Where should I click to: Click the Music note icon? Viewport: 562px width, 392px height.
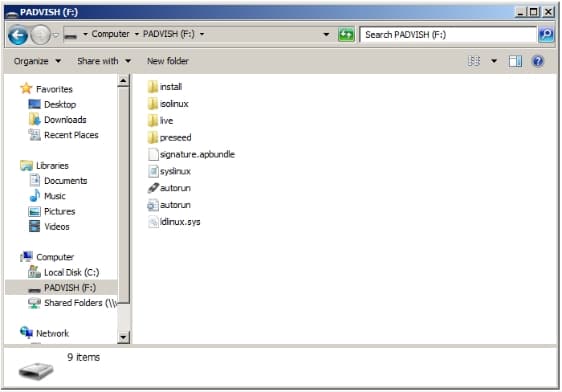coord(34,196)
